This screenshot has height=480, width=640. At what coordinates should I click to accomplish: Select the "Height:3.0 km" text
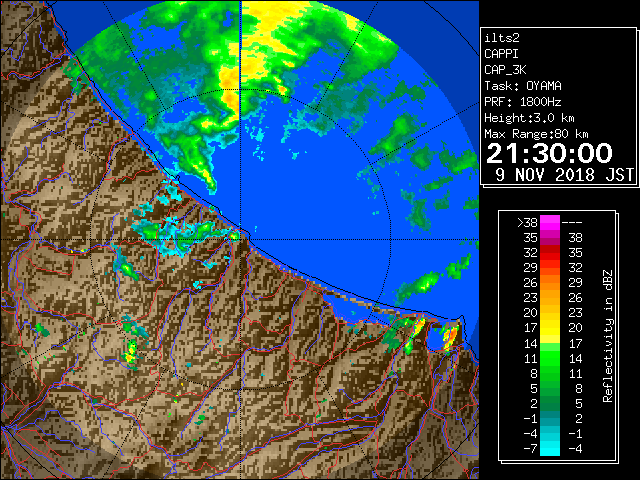click(x=529, y=118)
